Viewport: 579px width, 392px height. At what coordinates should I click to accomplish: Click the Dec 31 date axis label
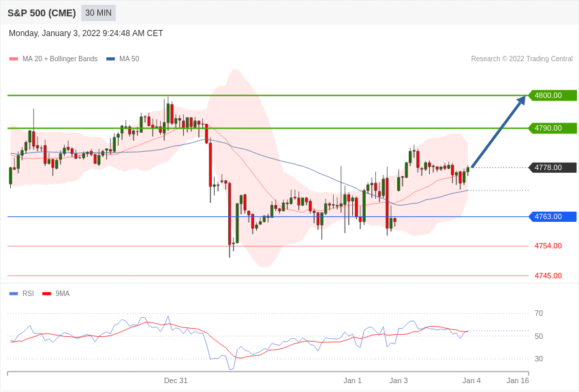pyautogui.click(x=176, y=380)
